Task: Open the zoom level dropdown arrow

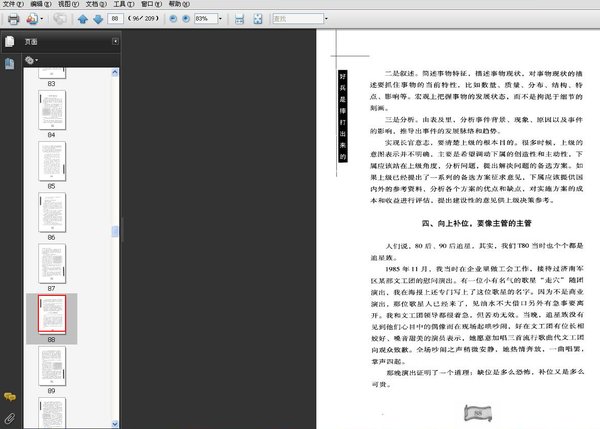Action: (220, 18)
